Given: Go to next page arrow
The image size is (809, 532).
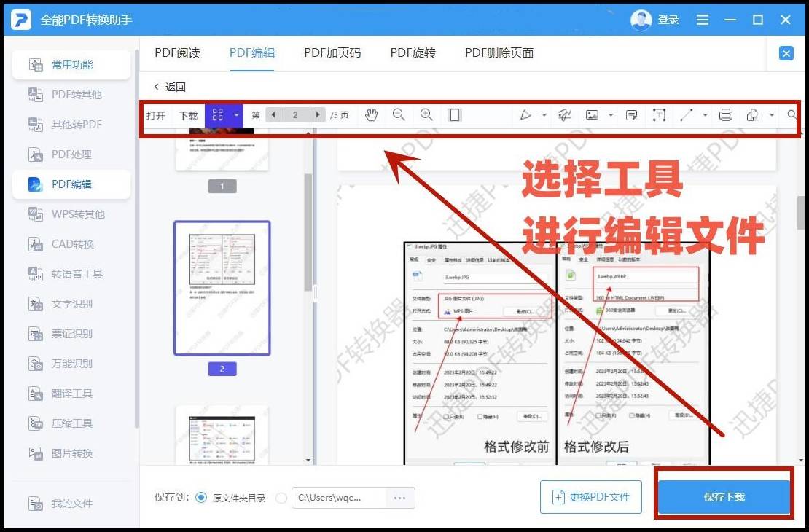Looking at the screenshot, I should click(318, 114).
